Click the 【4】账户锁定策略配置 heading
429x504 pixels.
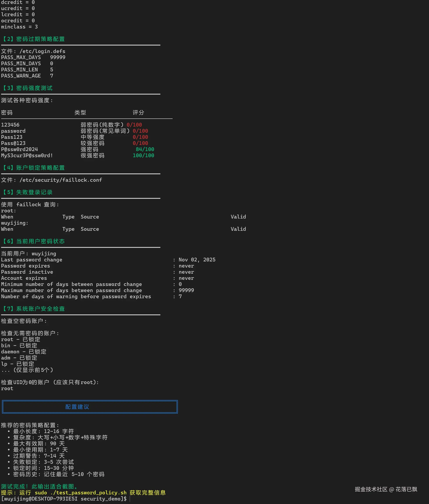33,168
